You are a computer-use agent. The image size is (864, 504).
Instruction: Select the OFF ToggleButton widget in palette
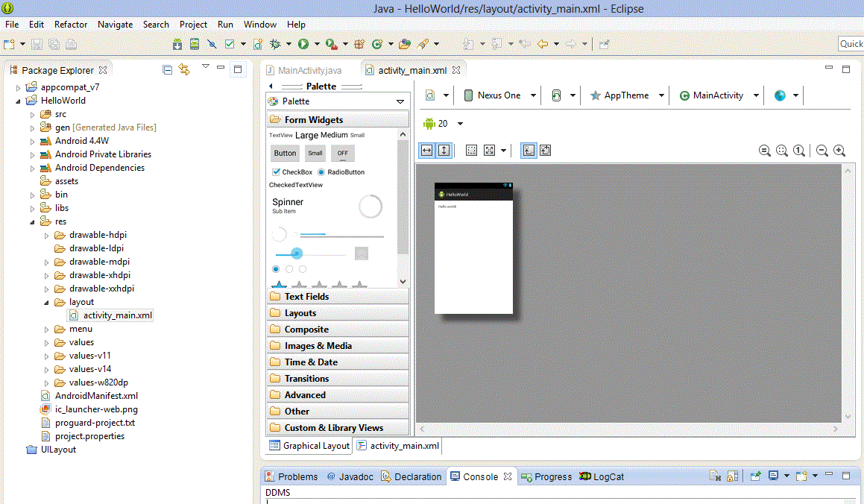click(343, 153)
